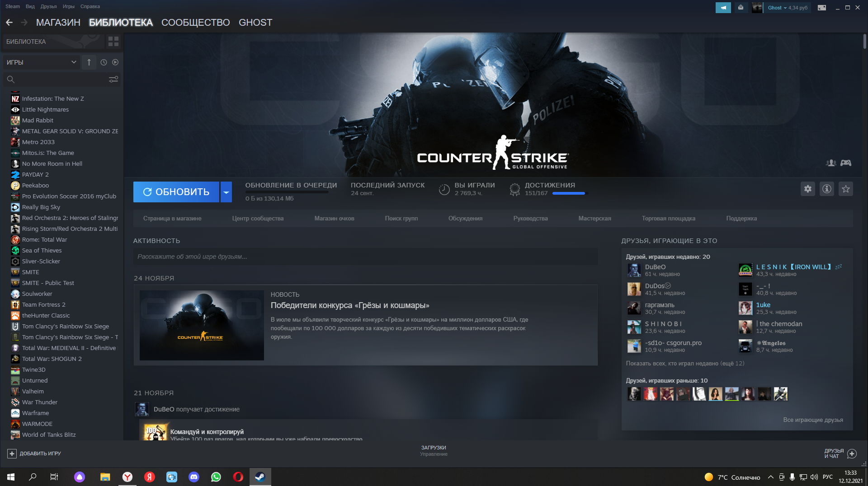The image size is (868, 486).
Task: Click the ДОБАВИТЬ ИГРУ label
Action: 40,453
